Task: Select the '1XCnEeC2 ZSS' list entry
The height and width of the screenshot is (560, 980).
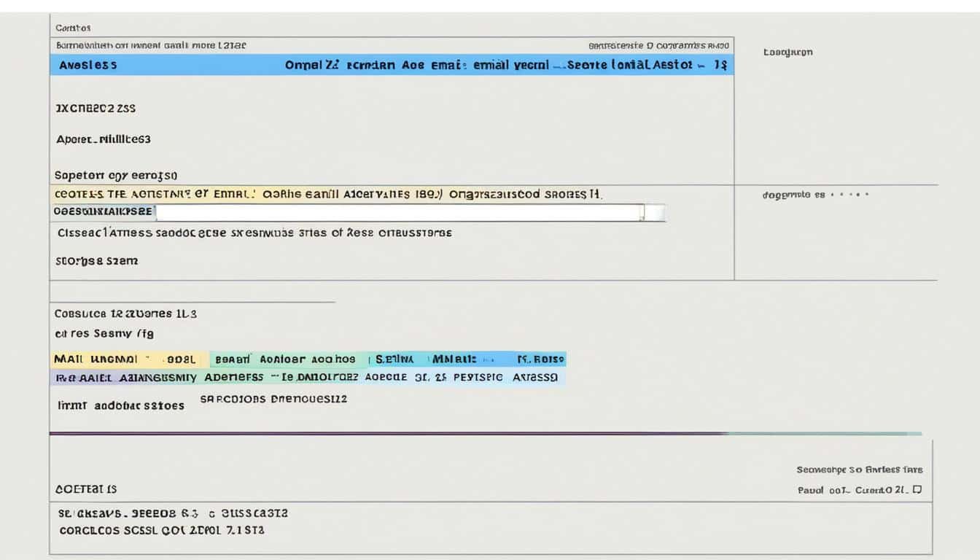Action: pyautogui.click(x=96, y=108)
